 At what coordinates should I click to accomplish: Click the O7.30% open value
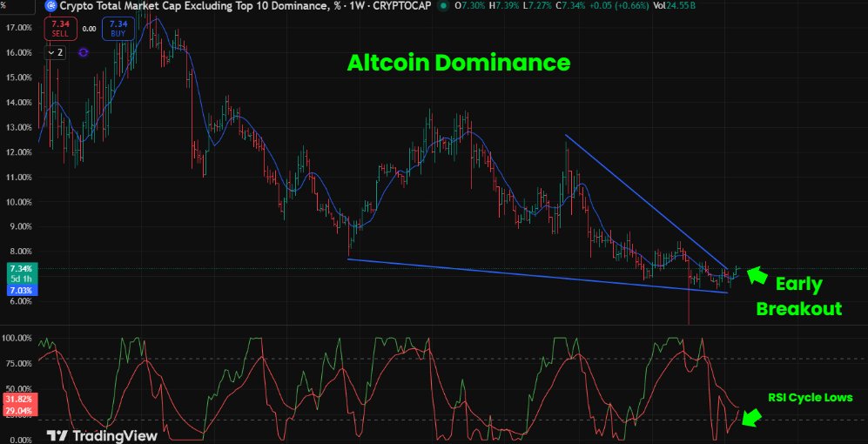tap(470, 7)
